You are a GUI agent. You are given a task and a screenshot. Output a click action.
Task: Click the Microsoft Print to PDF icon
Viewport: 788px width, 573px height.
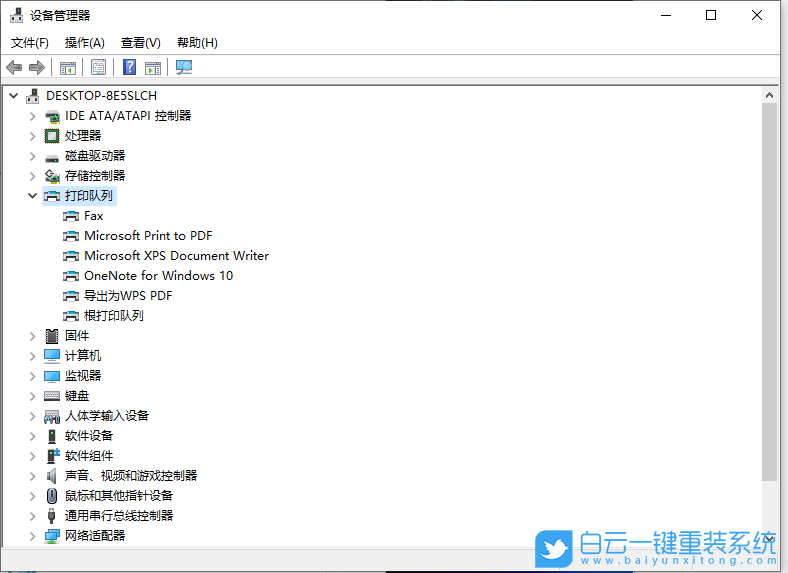(71, 236)
